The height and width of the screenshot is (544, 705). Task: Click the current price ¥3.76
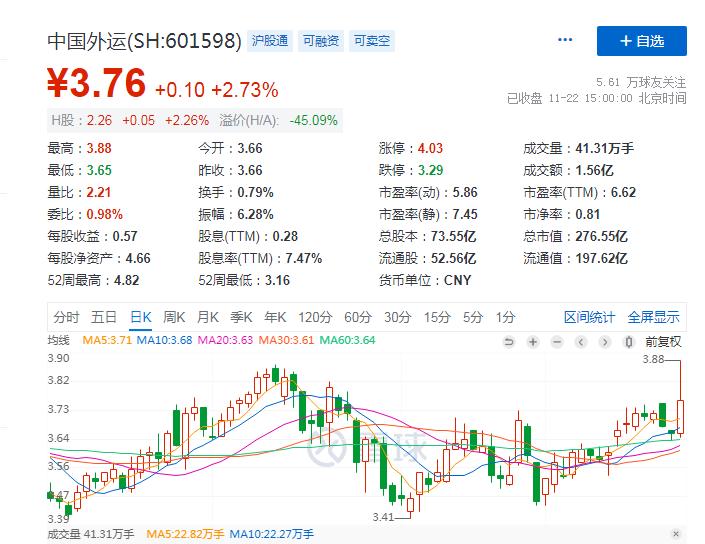point(97,83)
